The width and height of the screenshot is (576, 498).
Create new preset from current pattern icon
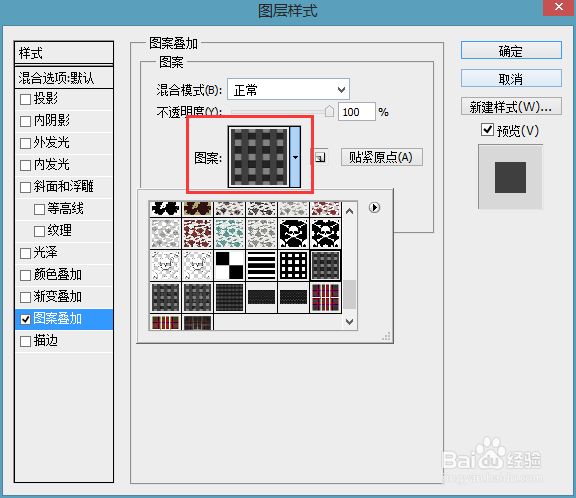point(320,158)
